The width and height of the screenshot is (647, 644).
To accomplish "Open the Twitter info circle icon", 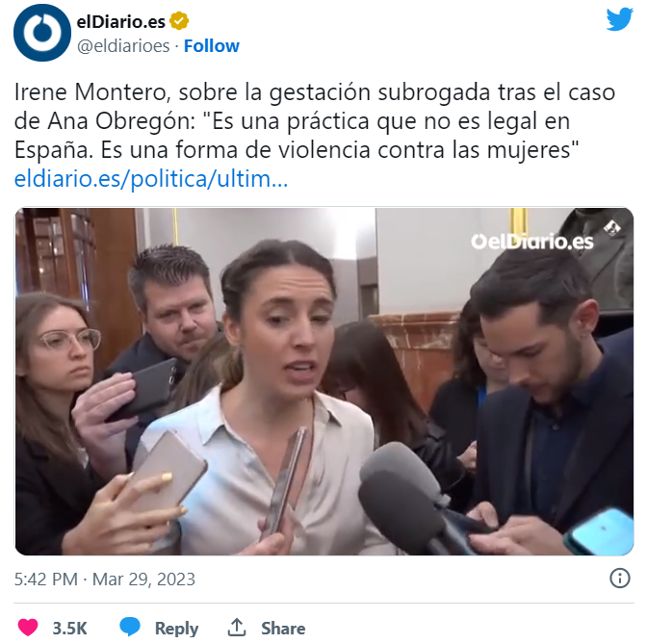I will (x=619, y=578).
